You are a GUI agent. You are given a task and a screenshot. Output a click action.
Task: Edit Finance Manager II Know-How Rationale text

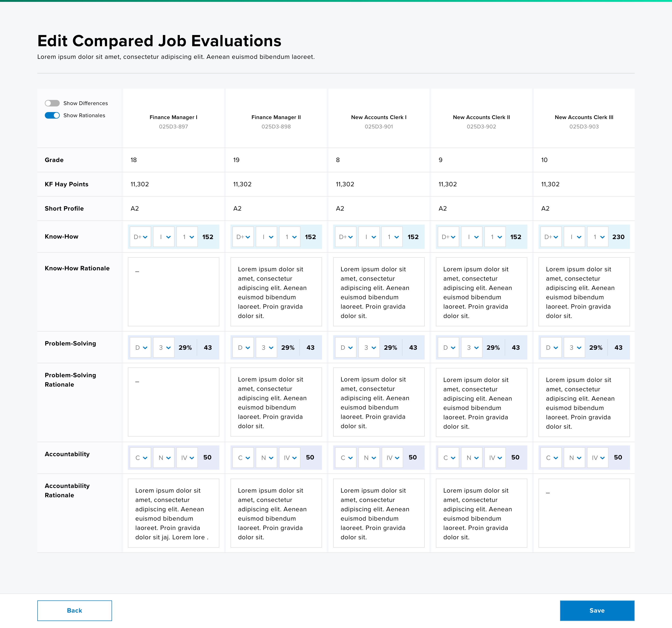coord(276,292)
